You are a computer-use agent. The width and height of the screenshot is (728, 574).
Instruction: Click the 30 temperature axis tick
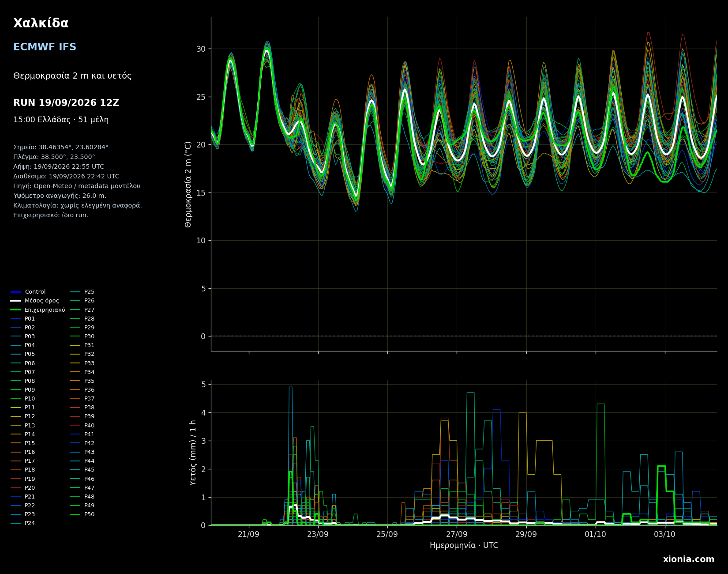[x=201, y=49]
